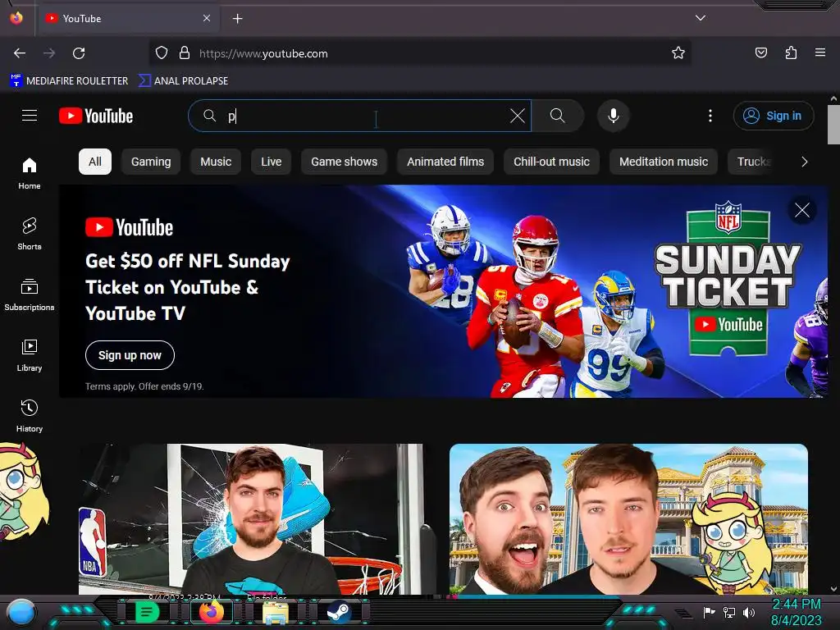Screen dimensions: 840x630
Task: Open the Extensions puzzle icon
Action: (791, 52)
